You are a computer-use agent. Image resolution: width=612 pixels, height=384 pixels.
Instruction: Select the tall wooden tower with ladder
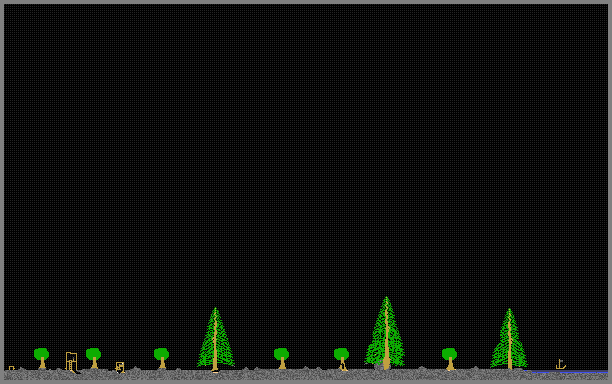71,362
